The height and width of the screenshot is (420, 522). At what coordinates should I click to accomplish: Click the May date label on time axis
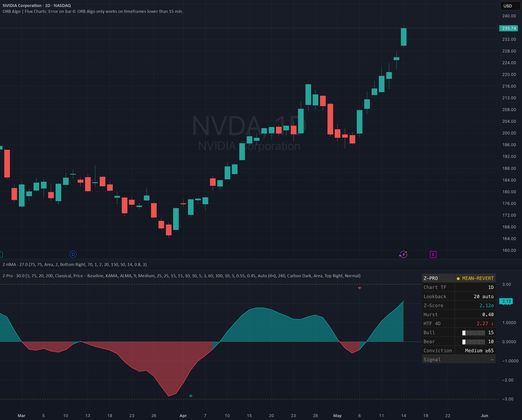click(337, 415)
